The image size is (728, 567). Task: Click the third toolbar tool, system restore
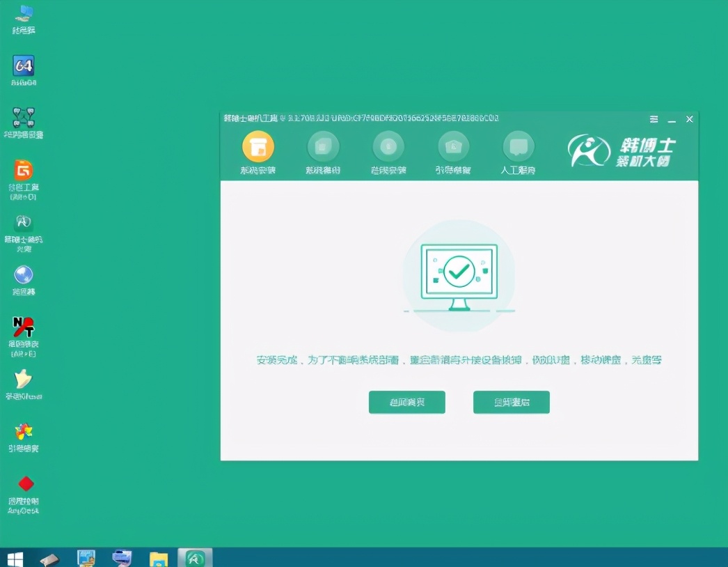[388, 147]
